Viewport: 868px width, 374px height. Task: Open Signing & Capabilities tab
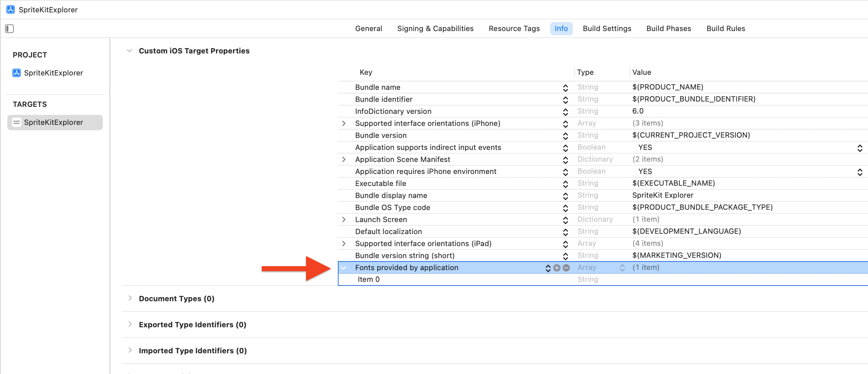point(435,29)
